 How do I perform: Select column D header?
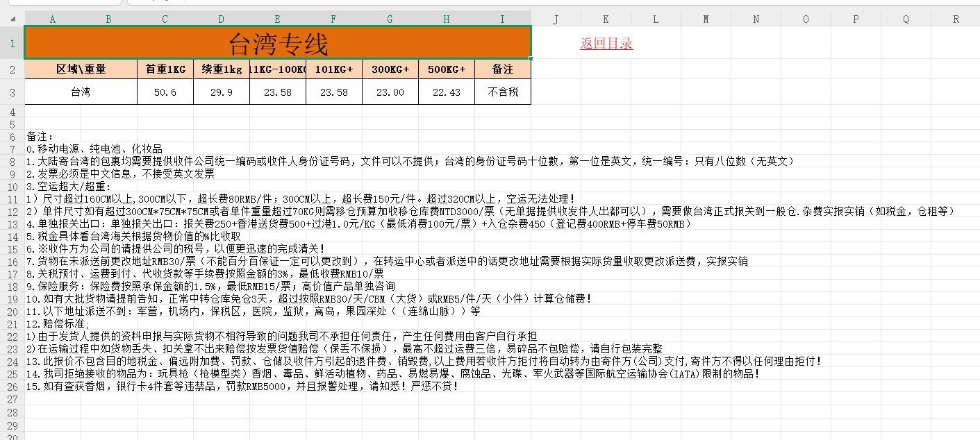(x=222, y=19)
